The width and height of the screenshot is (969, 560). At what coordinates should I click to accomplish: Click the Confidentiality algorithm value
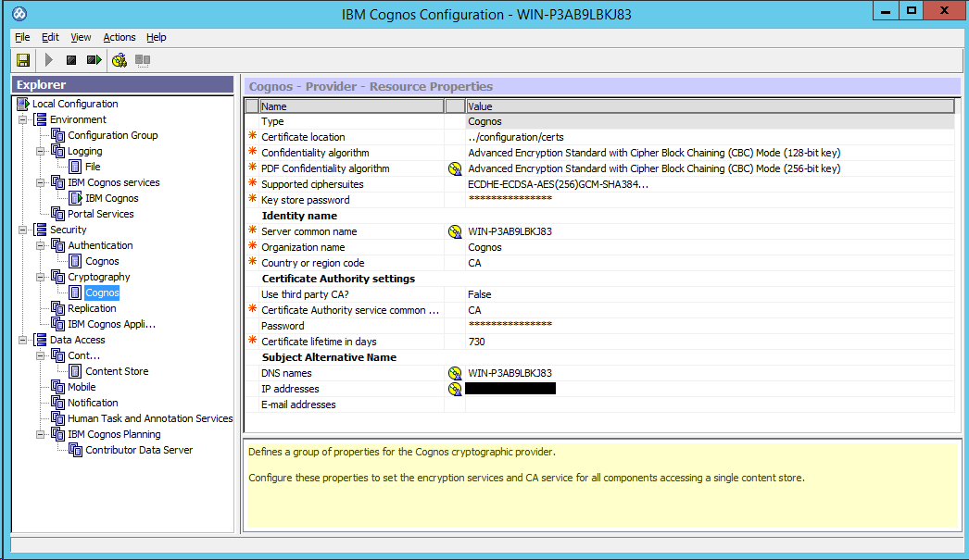[x=710, y=153]
